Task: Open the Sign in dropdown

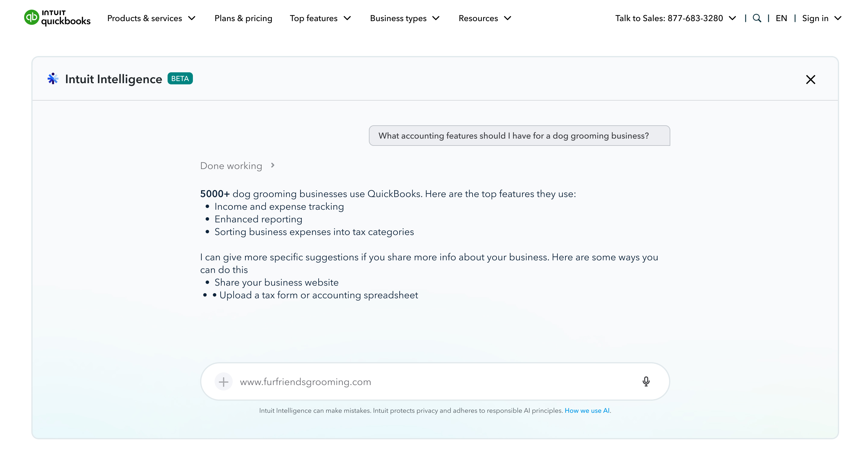Action: (822, 18)
